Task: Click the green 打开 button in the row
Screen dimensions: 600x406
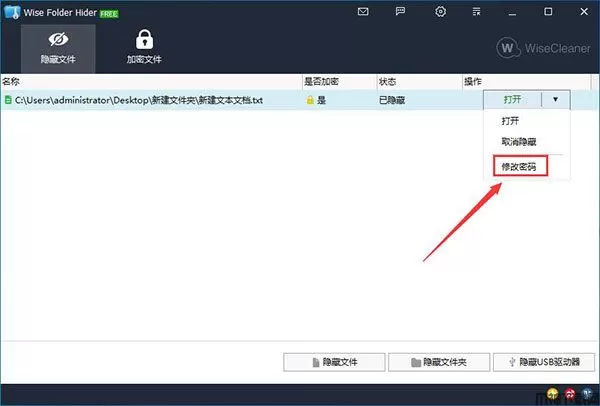Action: (513, 100)
